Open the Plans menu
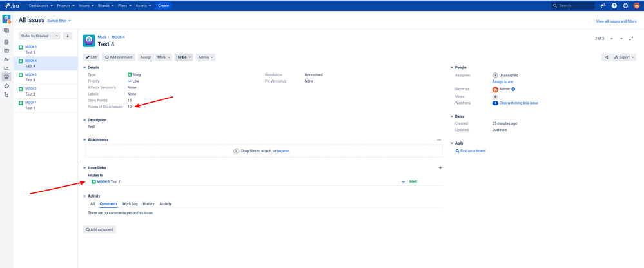644x268 pixels. pyautogui.click(x=125, y=6)
